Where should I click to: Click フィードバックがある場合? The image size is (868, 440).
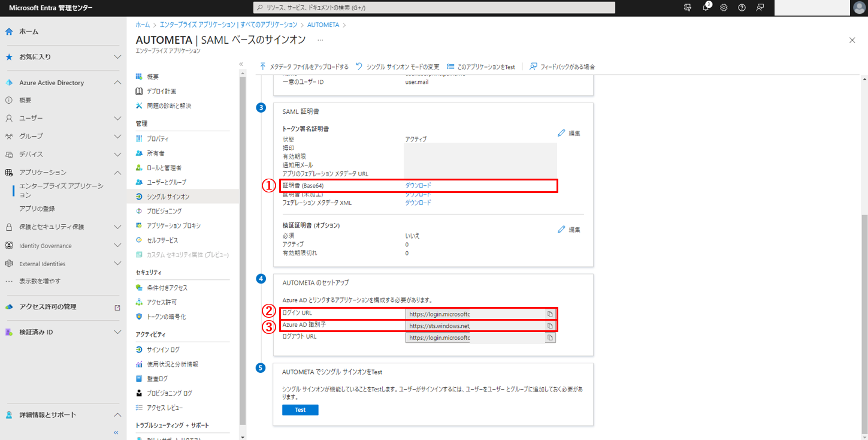click(x=562, y=67)
